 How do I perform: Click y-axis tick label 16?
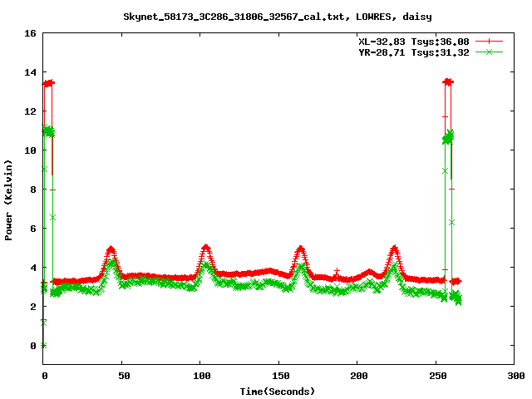(x=30, y=33)
